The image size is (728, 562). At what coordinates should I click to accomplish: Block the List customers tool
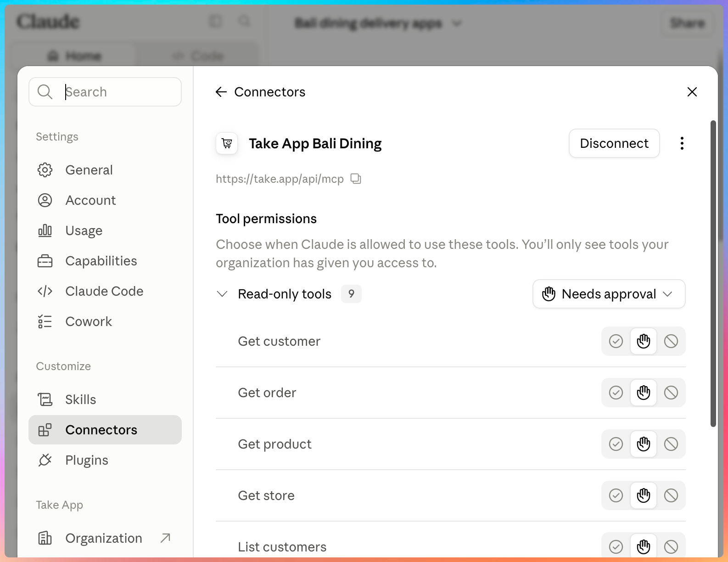pyautogui.click(x=671, y=546)
